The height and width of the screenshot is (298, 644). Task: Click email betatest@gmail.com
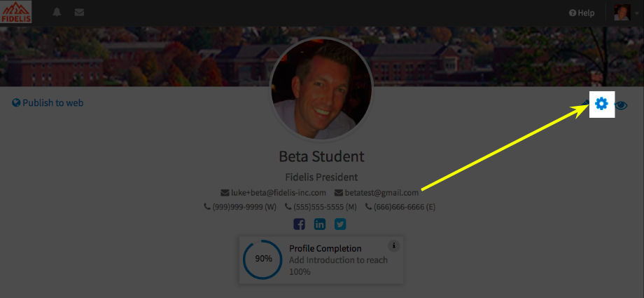[377, 193]
